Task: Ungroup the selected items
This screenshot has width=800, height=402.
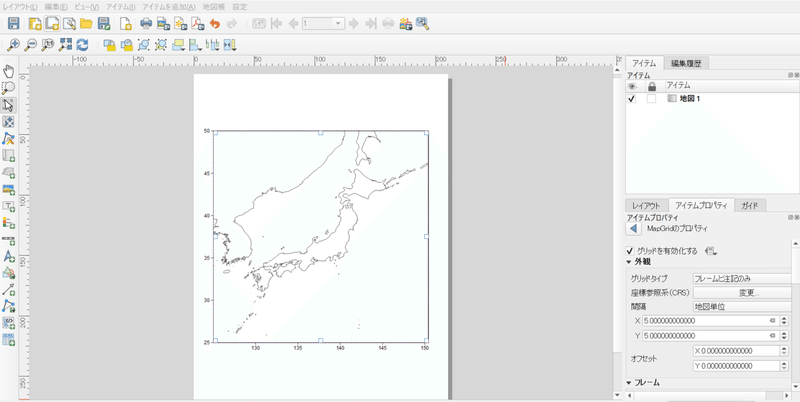Action: 161,45
